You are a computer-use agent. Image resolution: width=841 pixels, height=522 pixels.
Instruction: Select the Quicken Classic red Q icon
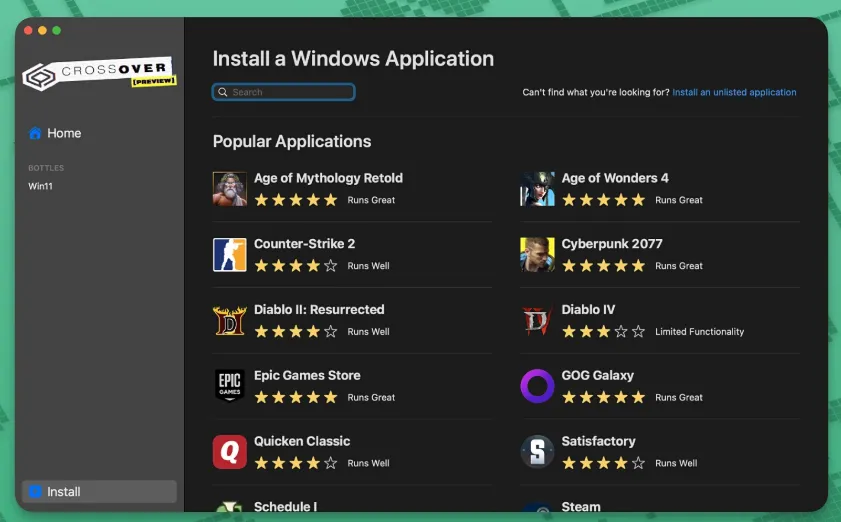click(x=230, y=452)
